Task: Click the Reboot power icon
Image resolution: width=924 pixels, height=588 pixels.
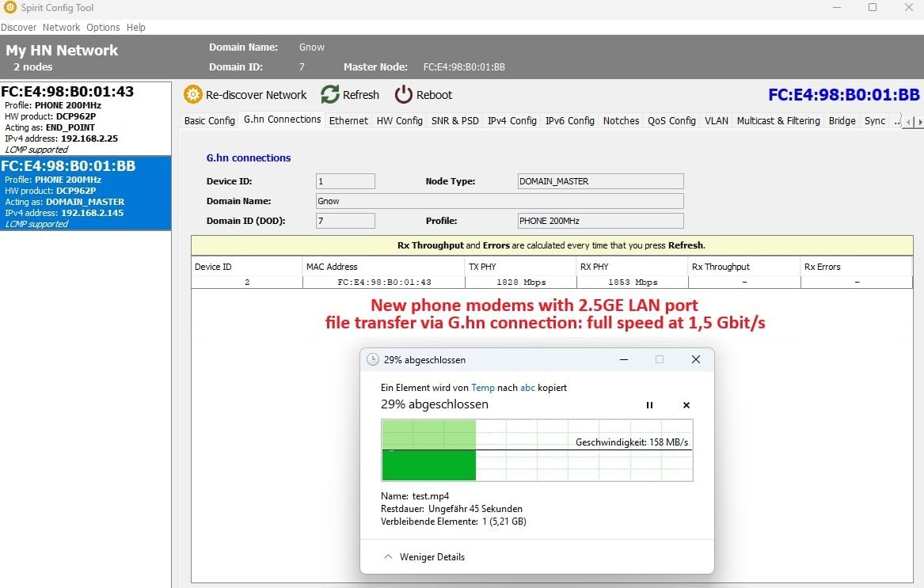Action: click(404, 94)
